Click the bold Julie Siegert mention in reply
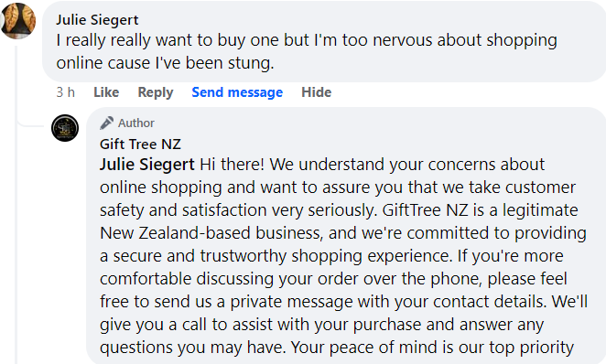The height and width of the screenshot is (364, 606). pos(146,165)
